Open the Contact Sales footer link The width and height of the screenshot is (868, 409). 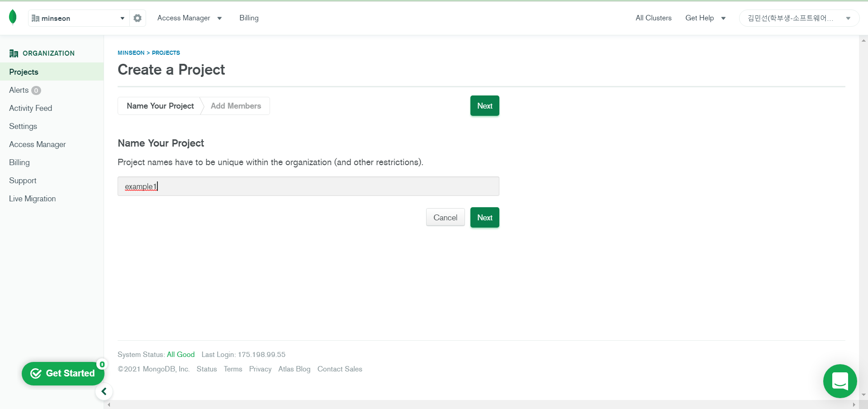point(340,369)
